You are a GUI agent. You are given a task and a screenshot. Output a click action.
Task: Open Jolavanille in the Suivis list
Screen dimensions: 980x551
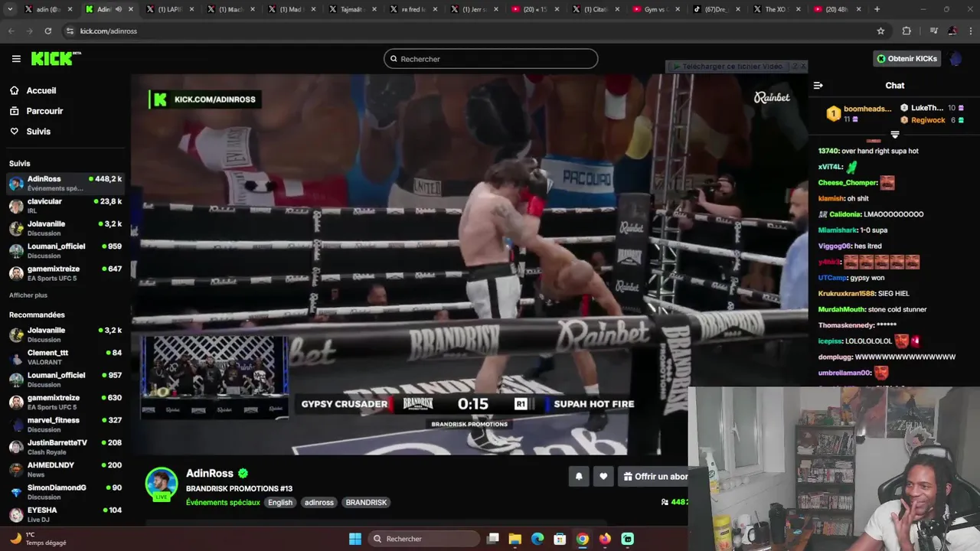(65, 228)
